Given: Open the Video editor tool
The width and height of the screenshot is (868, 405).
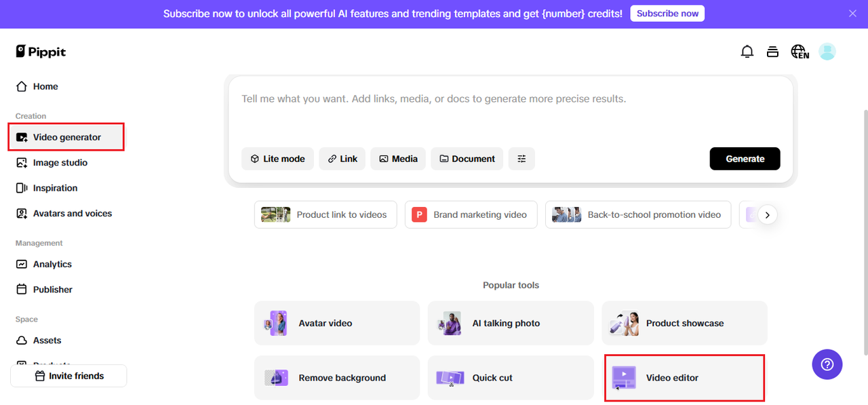Looking at the screenshot, I should coord(684,378).
